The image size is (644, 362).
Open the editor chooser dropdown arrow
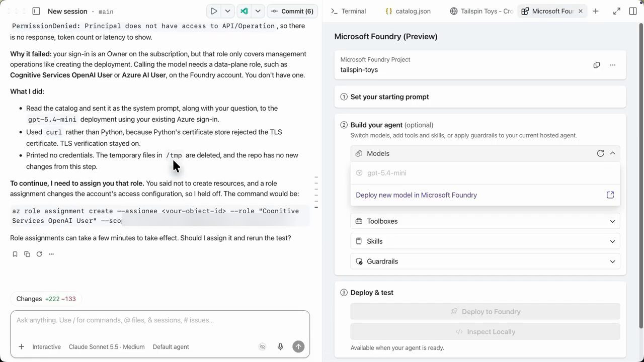[x=258, y=11]
